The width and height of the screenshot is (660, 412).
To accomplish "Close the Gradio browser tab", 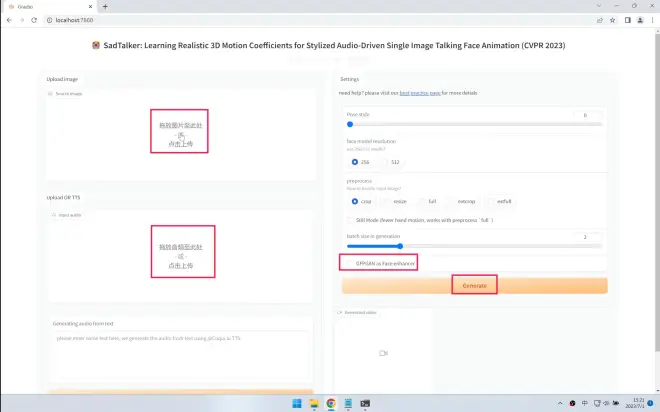I will (90, 7).
